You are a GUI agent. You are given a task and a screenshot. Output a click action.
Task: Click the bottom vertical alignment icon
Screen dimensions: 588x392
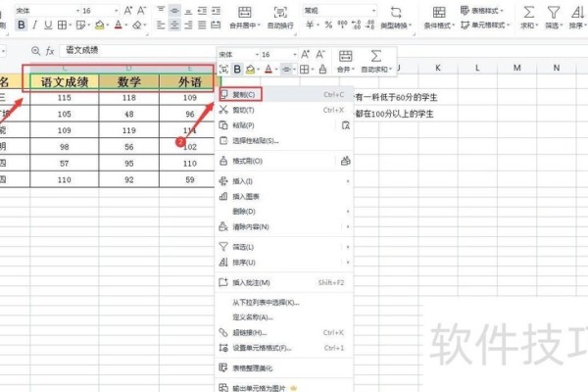pyautogui.click(x=188, y=11)
